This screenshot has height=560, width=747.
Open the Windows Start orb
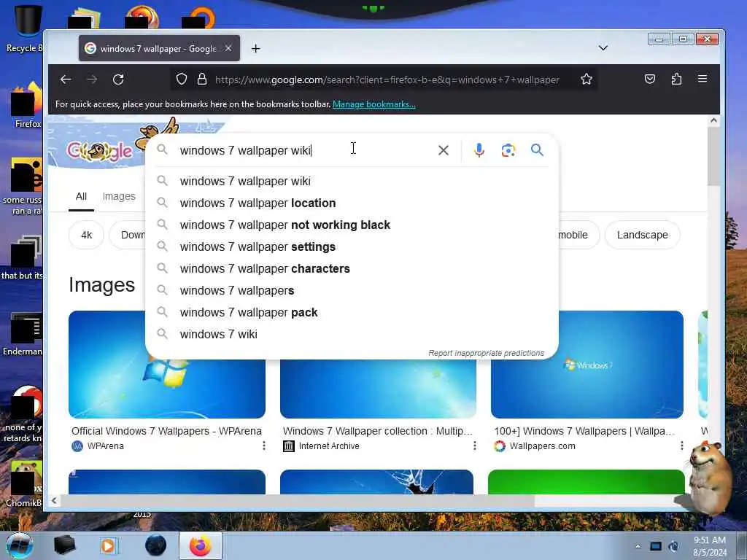(20, 545)
